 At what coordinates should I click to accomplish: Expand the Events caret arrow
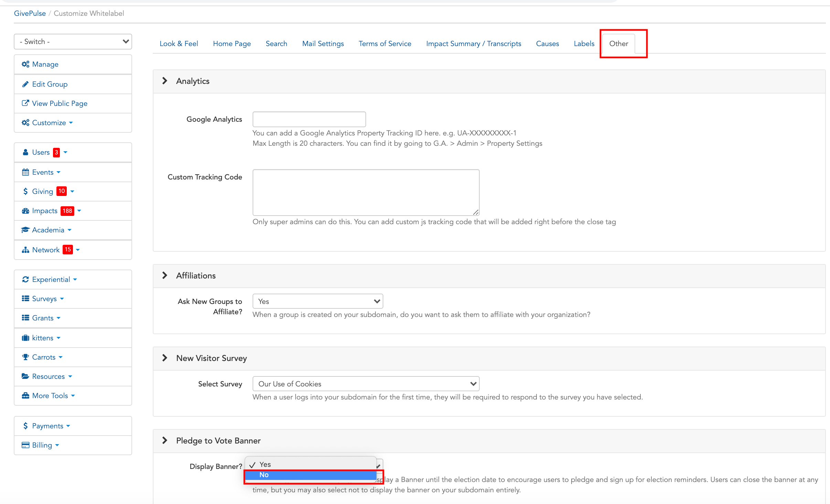click(x=58, y=172)
